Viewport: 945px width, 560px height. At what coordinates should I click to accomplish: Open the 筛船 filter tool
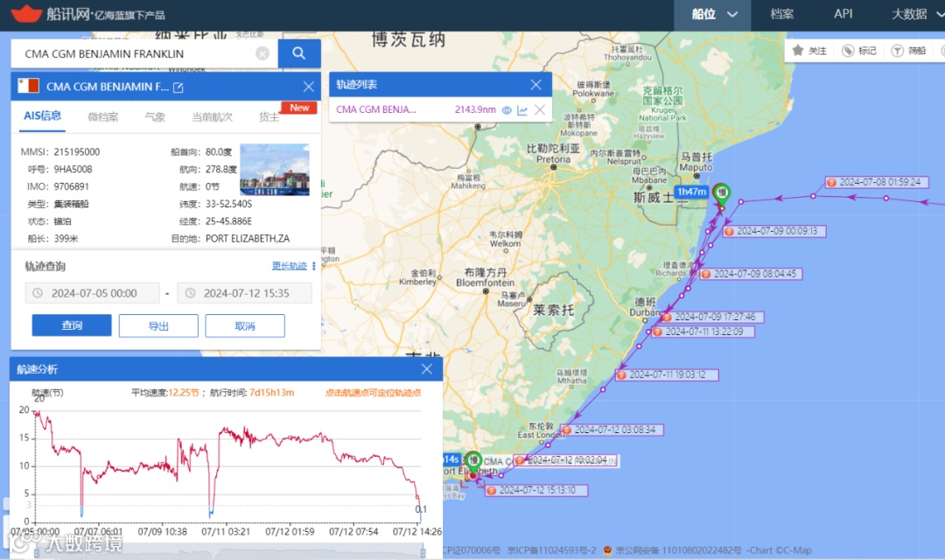(x=909, y=51)
